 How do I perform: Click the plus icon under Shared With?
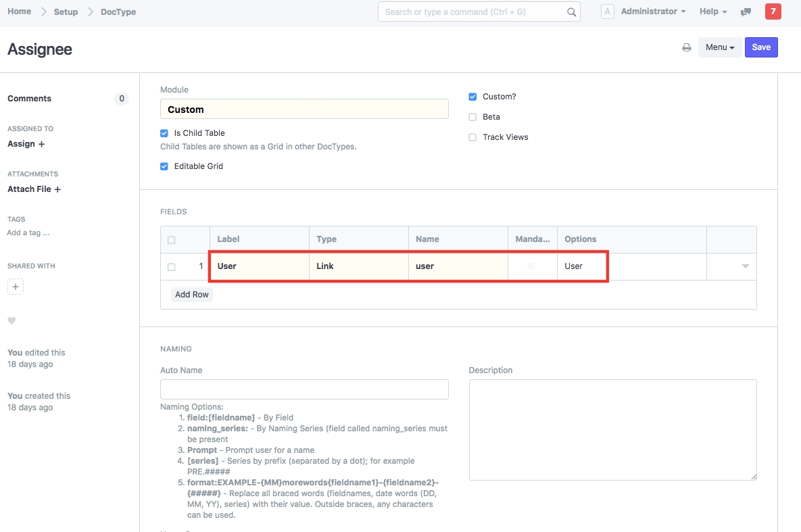(16, 287)
